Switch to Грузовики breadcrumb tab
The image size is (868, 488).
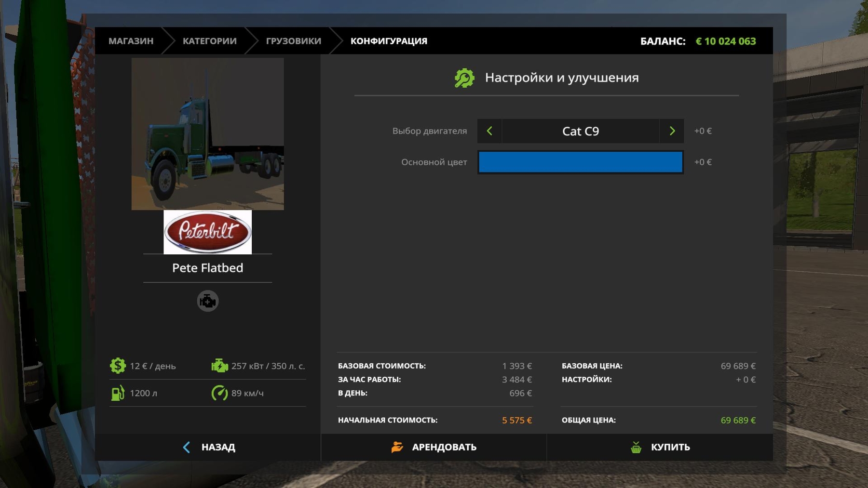tap(293, 41)
